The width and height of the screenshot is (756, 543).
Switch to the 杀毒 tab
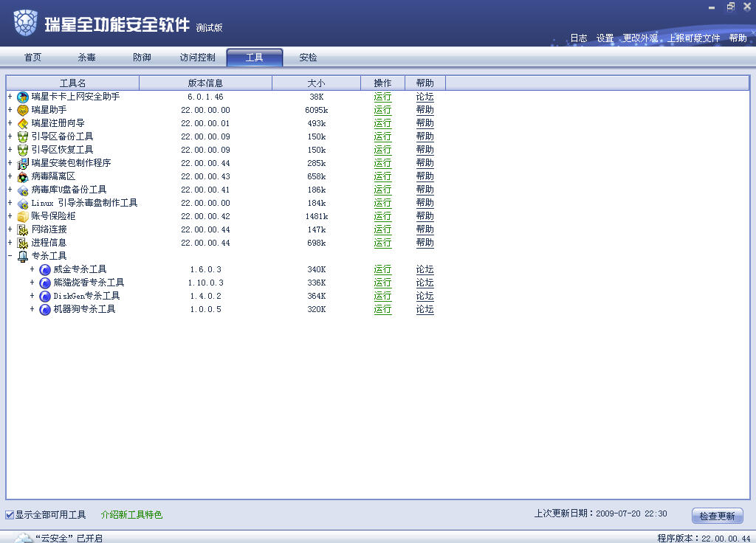click(87, 58)
